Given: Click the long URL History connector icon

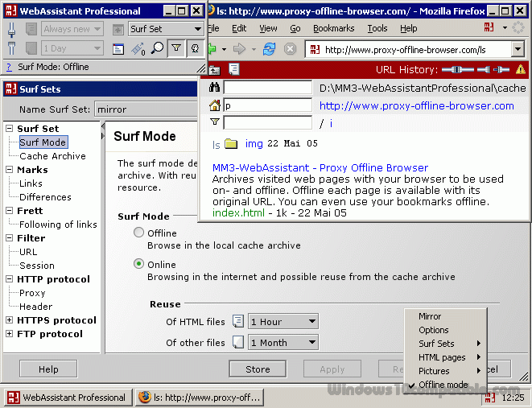Looking at the screenshot, I should (x=458, y=69).
